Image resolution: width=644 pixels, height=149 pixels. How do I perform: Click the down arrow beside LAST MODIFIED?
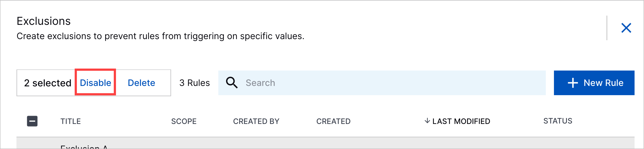pyautogui.click(x=427, y=121)
